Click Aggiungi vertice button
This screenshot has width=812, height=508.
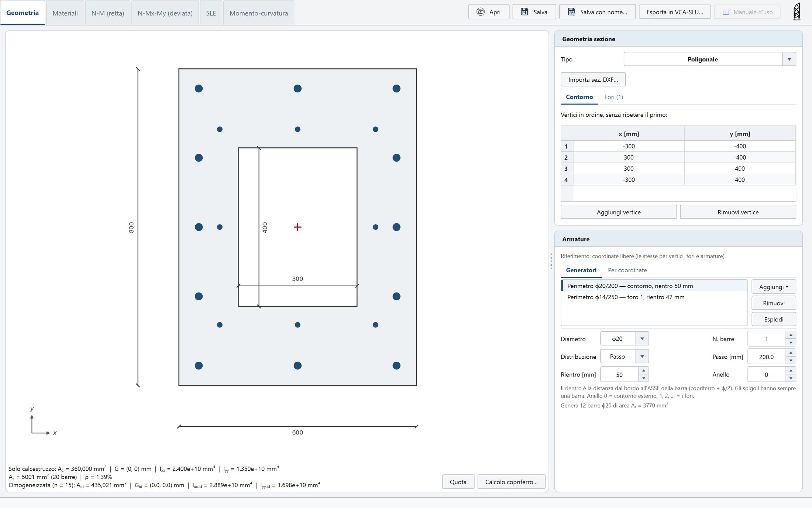tap(619, 212)
